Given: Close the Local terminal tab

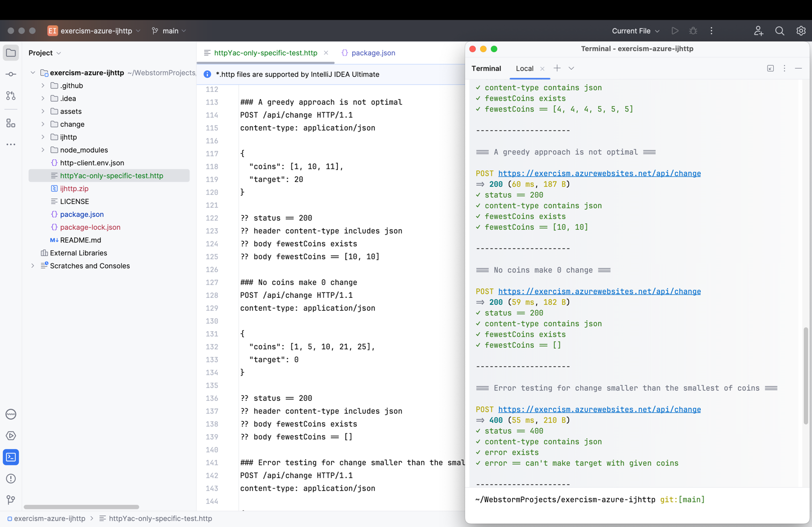Looking at the screenshot, I should click(542, 69).
